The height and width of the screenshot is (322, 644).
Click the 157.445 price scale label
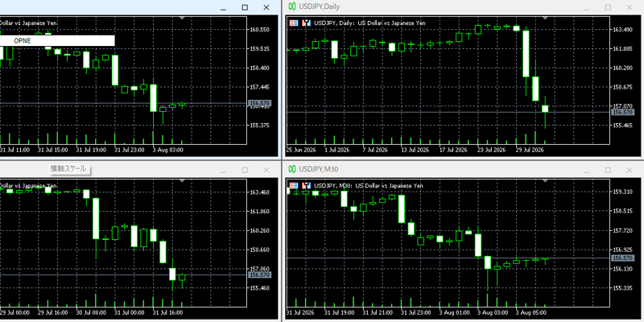259,87
